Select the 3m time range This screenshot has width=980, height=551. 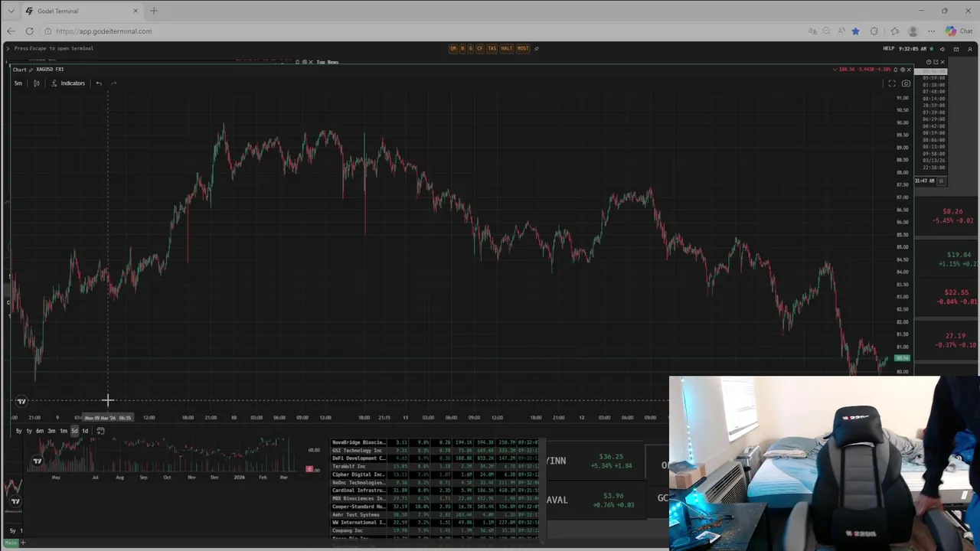(x=51, y=431)
